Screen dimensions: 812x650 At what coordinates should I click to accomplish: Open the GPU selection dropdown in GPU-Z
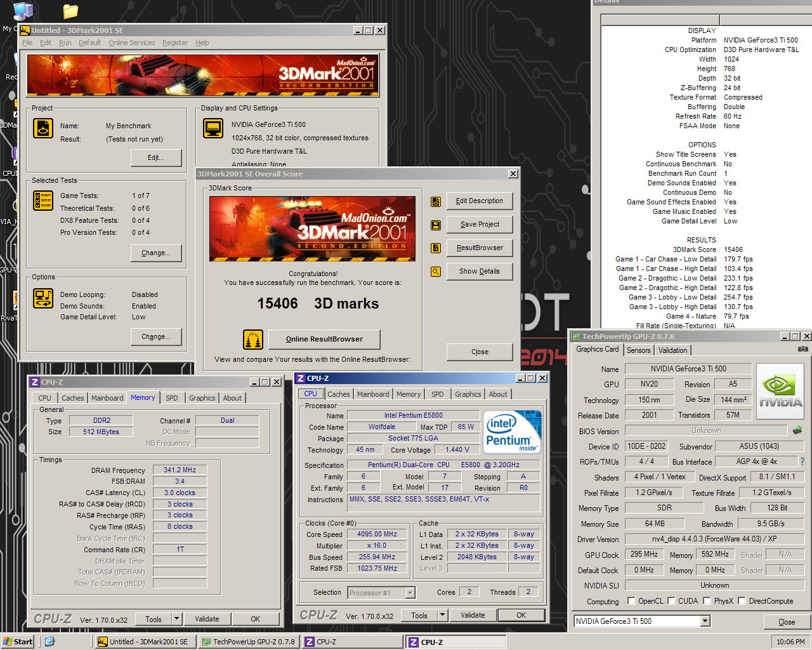704,621
